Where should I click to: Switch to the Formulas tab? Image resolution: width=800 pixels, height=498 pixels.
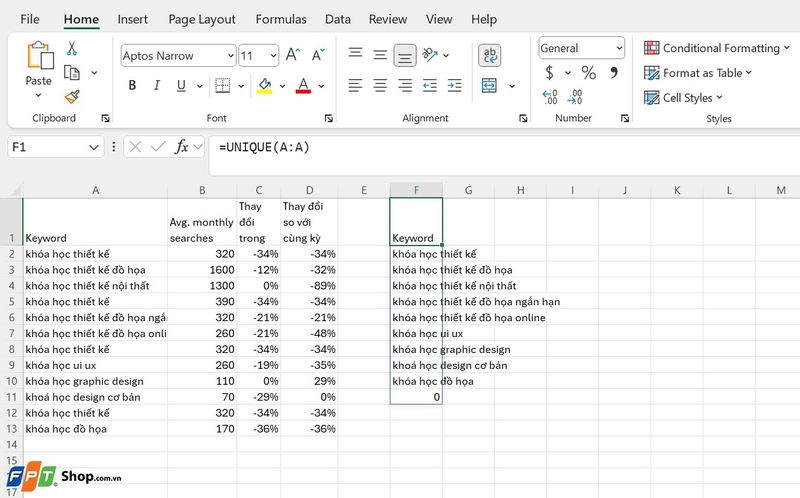[x=281, y=19]
